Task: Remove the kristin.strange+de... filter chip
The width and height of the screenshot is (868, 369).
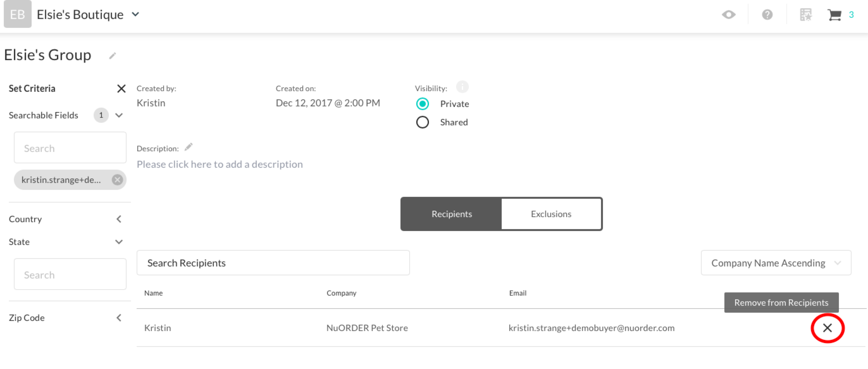Action: point(117,180)
